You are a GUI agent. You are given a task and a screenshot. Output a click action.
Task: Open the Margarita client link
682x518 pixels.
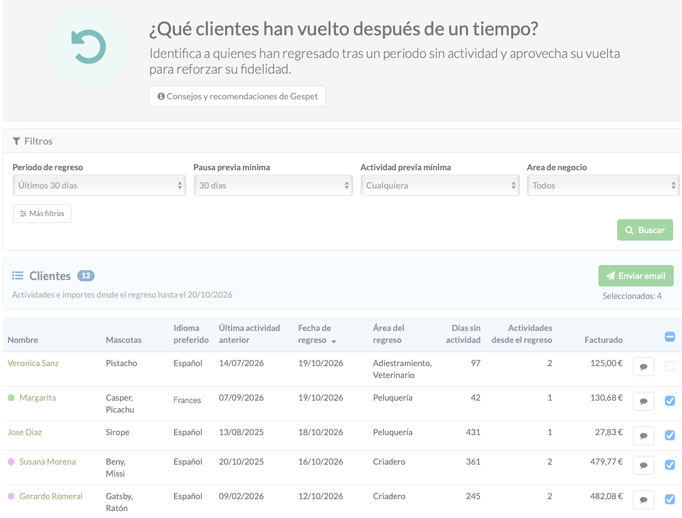click(37, 398)
